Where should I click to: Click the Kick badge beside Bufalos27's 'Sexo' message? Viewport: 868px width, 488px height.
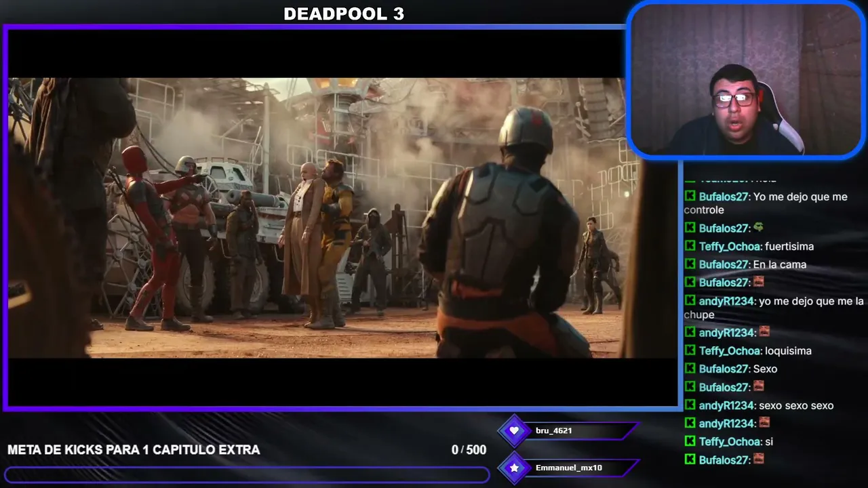pyautogui.click(x=690, y=369)
